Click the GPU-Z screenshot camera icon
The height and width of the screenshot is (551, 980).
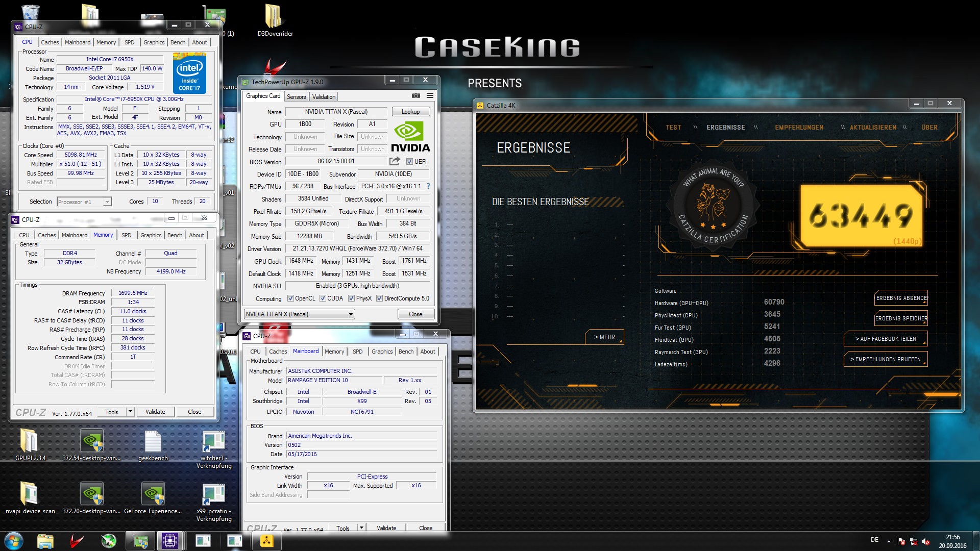(416, 96)
